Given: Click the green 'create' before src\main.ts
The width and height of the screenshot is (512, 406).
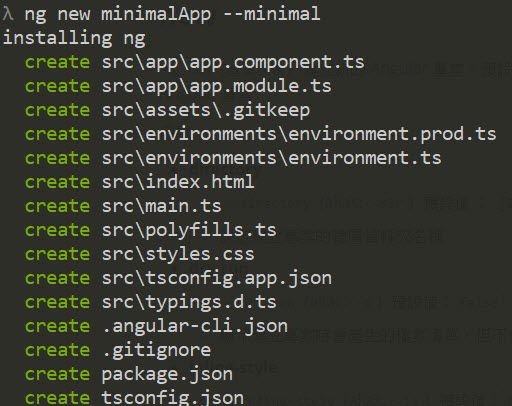Looking at the screenshot, I should pyautogui.click(x=57, y=206).
